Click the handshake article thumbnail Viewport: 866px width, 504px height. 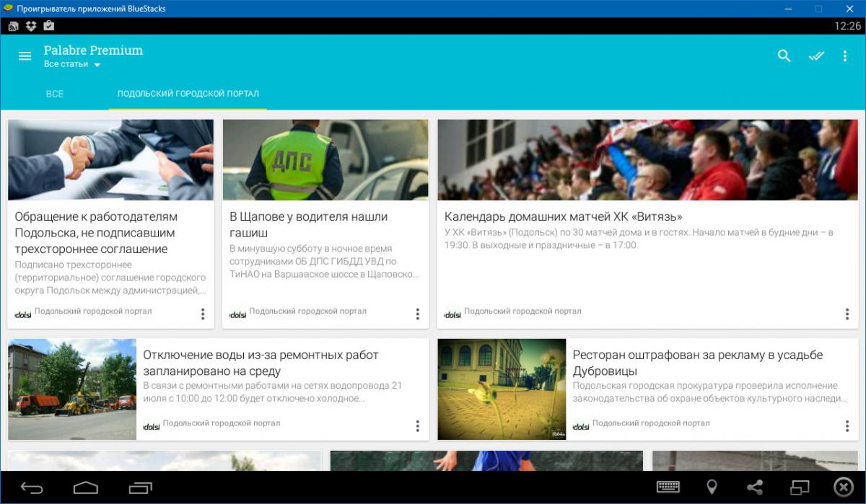(110, 160)
